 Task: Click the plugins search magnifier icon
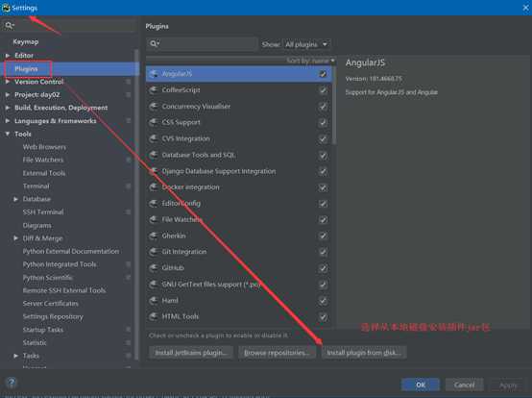pos(155,44)
